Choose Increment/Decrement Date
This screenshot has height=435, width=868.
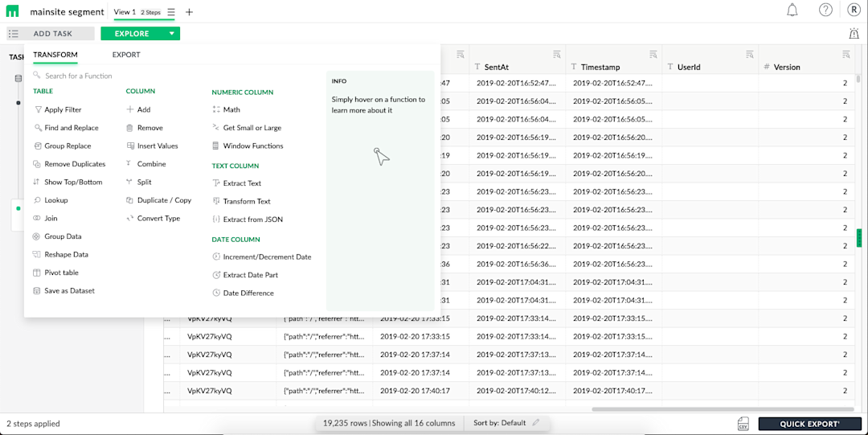[262, 257]
